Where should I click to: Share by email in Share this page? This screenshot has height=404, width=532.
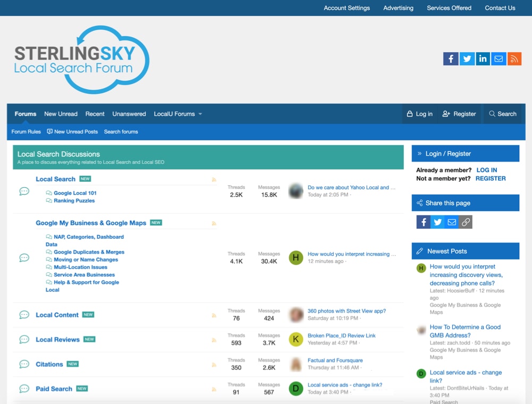[452, 222]
